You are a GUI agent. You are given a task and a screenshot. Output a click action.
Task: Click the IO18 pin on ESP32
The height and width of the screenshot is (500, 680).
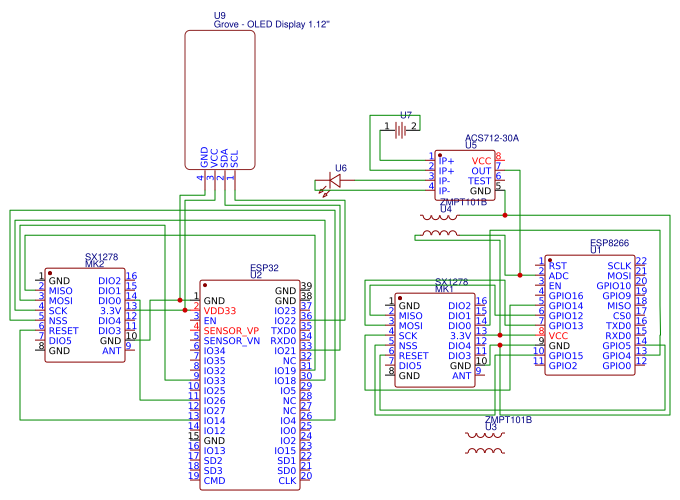coord(285,380)
